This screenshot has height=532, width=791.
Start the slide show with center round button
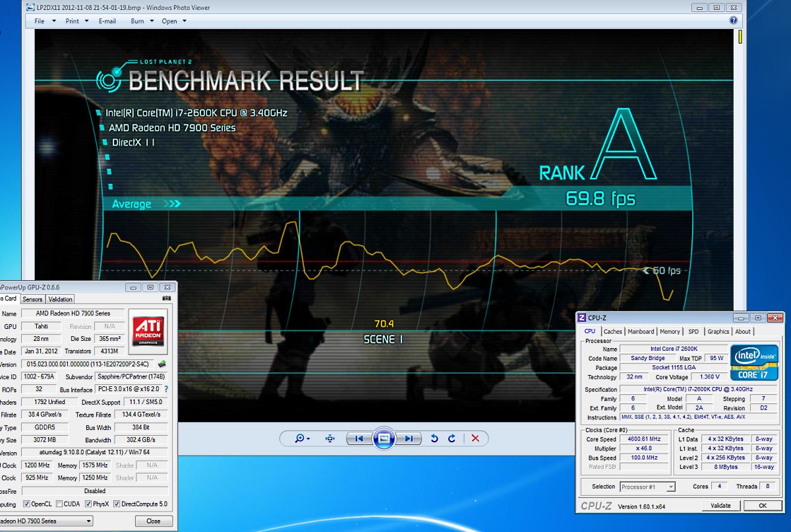pyautogui.click(x=384, y=438)
